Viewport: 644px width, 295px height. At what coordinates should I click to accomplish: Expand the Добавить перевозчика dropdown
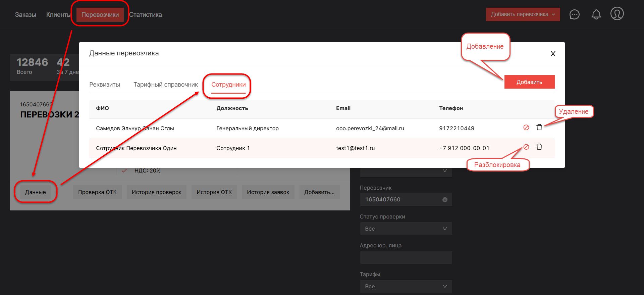tap(523, 14)
